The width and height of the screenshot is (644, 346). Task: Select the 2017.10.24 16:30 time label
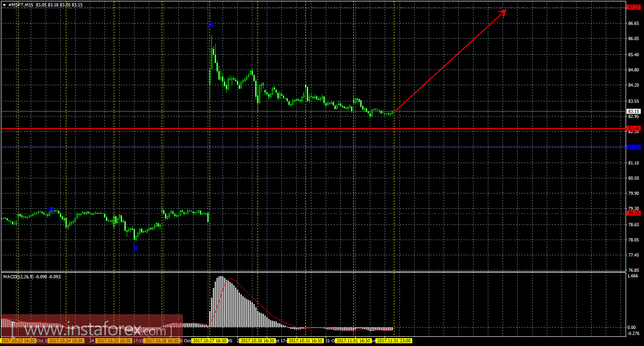coord(66,341)
